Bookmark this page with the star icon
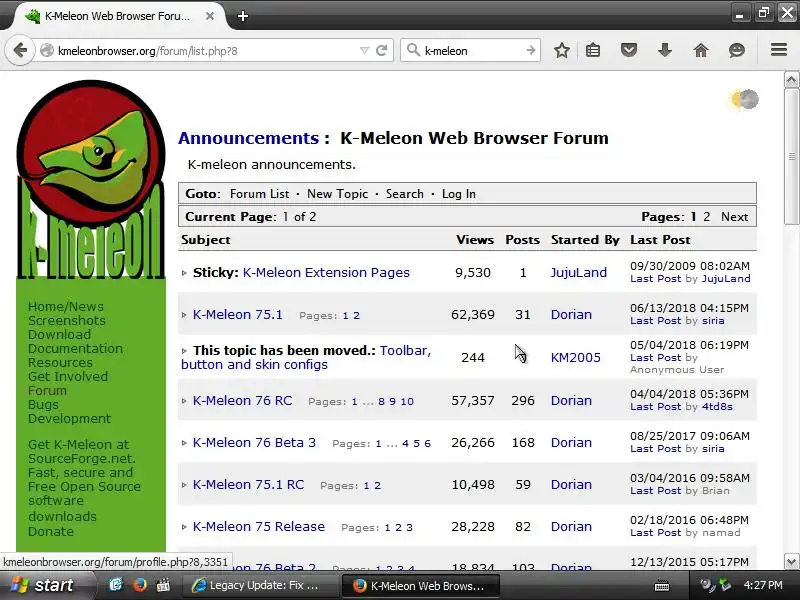The height and width of the screenshot is (600, 800). 562,50
